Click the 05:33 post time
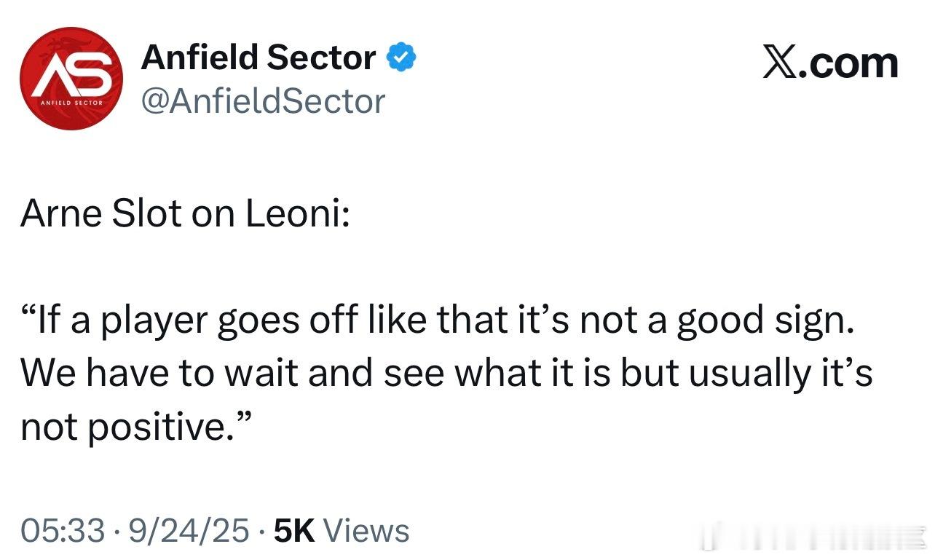Viewport: 935px width, 560px height. (63, 531)
